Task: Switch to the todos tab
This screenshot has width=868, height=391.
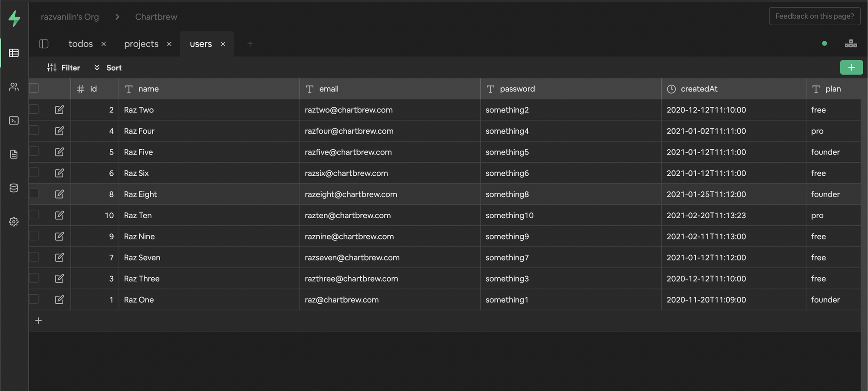Action: tap(81, 44)
